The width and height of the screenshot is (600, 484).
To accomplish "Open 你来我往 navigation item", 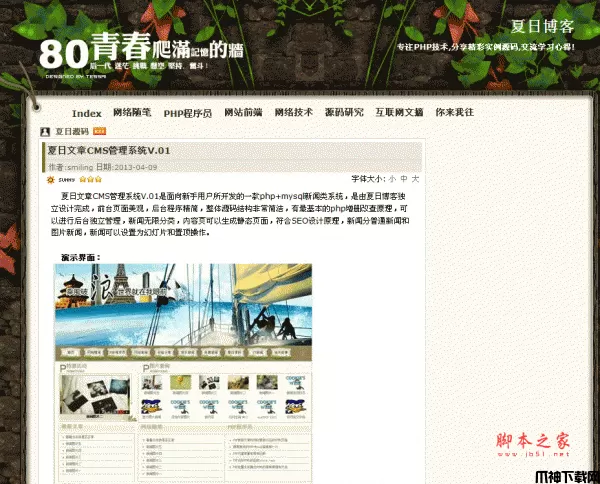I will click(455, 112).
